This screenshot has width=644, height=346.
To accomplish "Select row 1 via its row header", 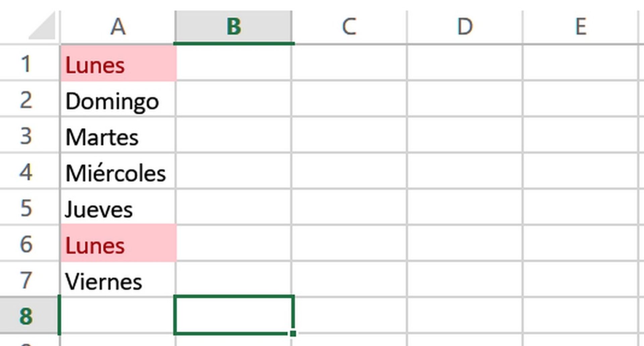I will [29, 65].
